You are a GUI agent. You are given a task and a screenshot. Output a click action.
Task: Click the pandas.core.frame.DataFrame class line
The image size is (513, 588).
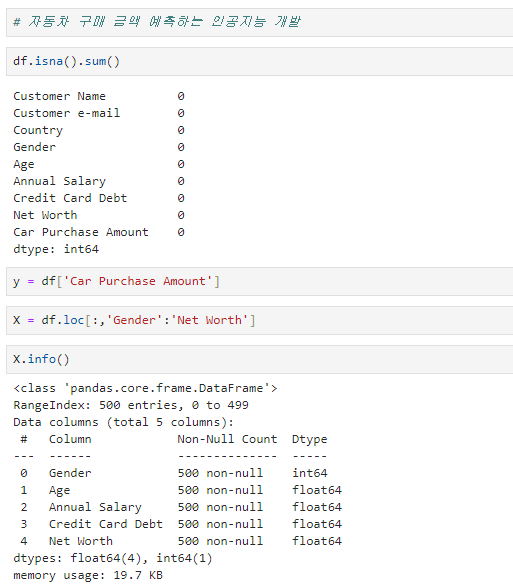(146, 388)
